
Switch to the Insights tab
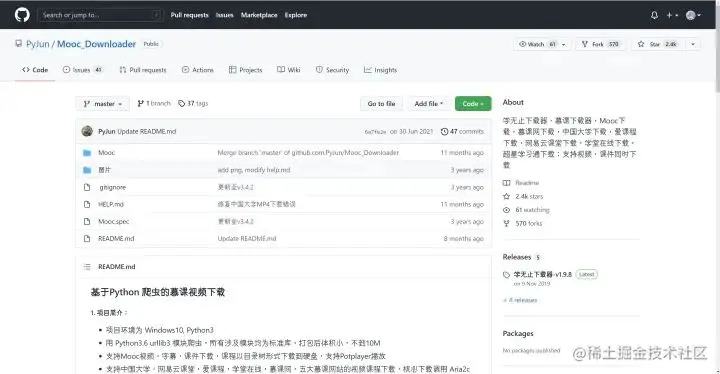pyautogui.click(x=380, y=70)
